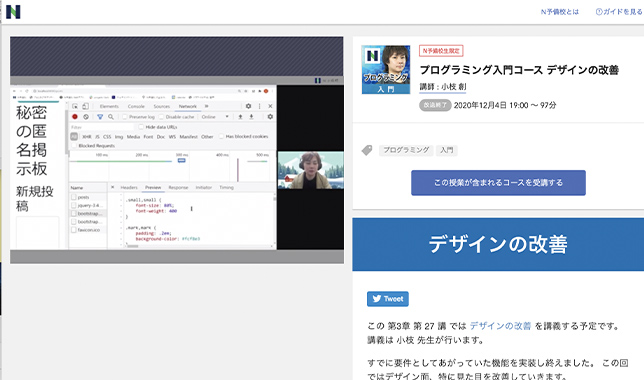Image resolution: width=644 pixels, height=380 pixels.
Task: Open the N予備校 logo home link
Action: tap(13, 12)
